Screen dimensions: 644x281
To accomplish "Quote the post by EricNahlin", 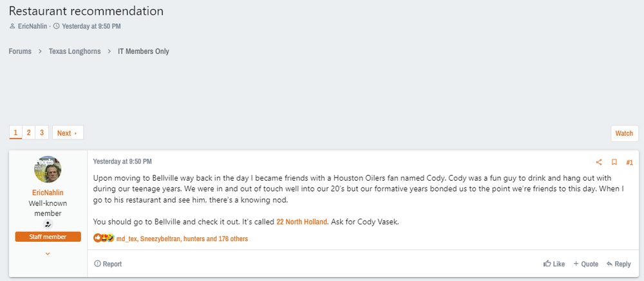I will pos(585,264).
